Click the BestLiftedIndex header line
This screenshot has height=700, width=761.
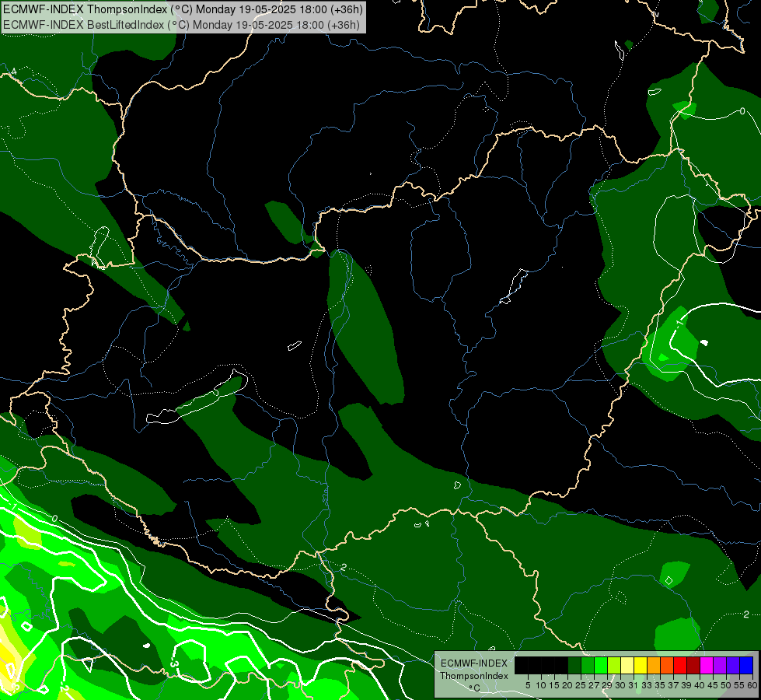[182, 25]
